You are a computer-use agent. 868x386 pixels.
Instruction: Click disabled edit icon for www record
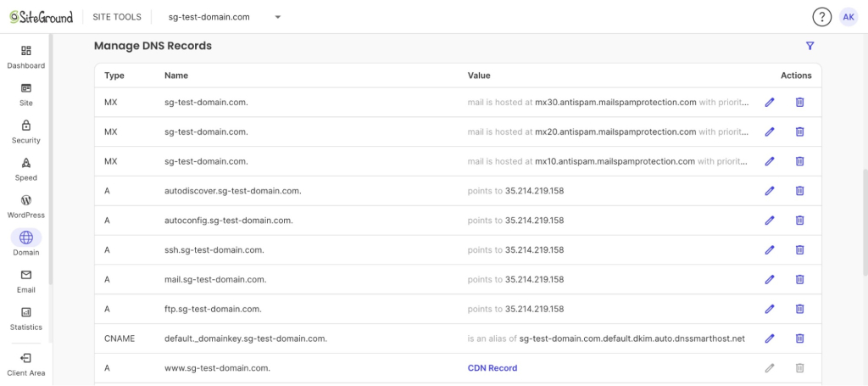coord(770,367)
